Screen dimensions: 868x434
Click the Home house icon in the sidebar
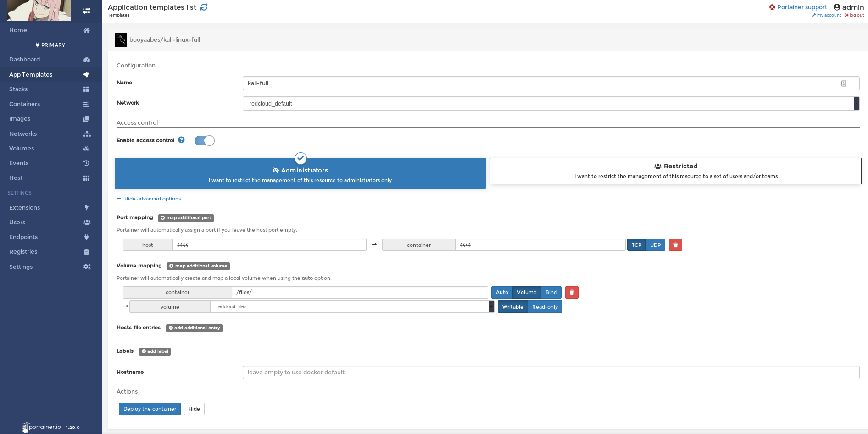87,30
